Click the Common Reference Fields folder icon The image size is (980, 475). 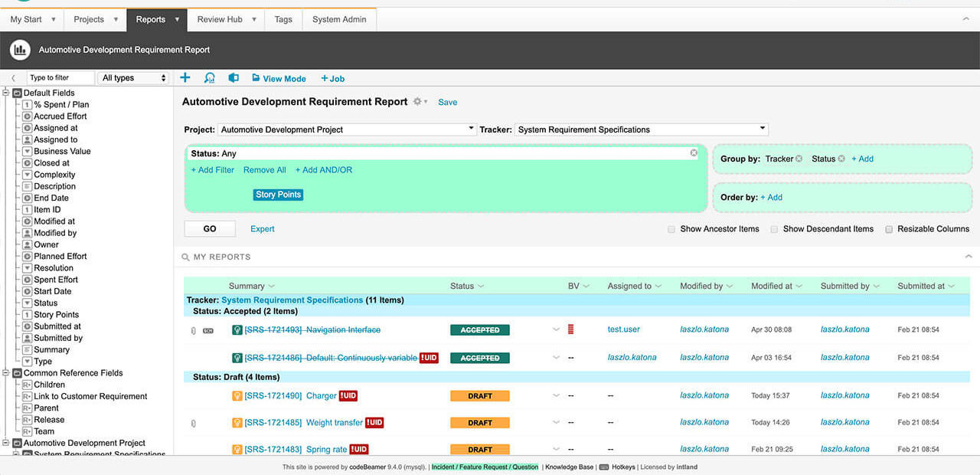click(17, 373)
